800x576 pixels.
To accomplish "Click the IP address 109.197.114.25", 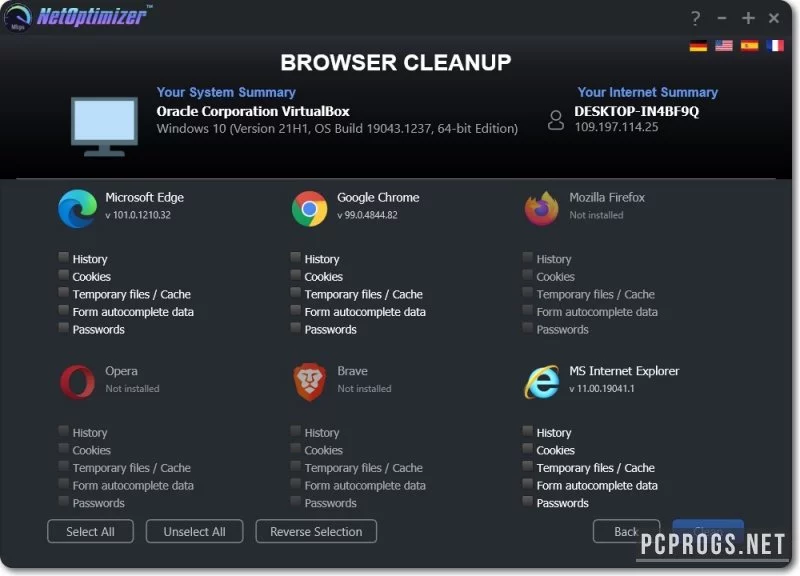I will (616, 127).
